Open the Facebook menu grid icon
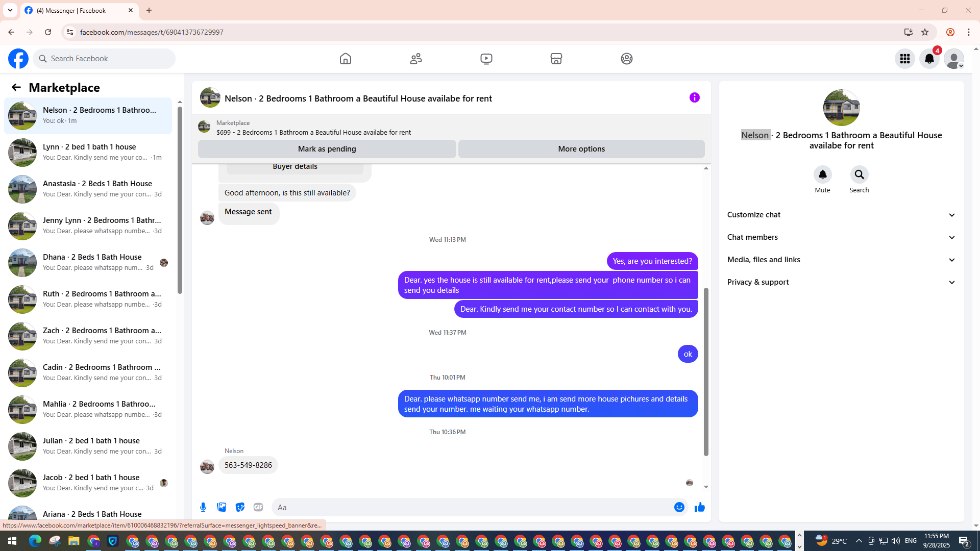 (905, 59)
